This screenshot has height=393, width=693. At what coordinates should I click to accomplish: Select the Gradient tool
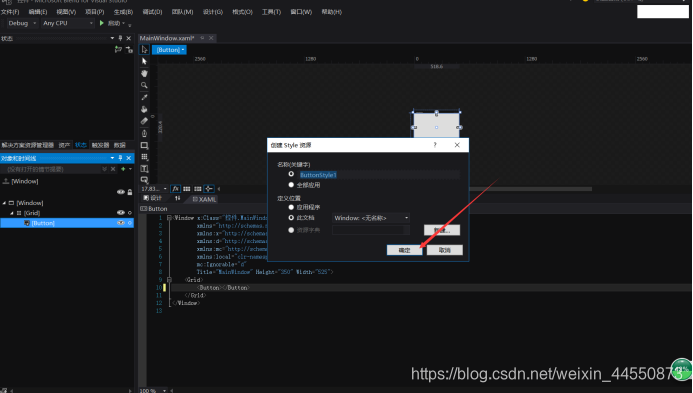tap(144, 121)
